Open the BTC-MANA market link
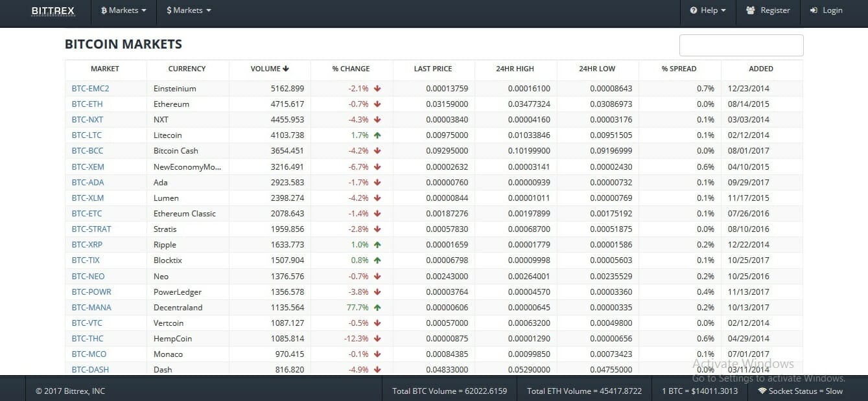 pos(91,308)
